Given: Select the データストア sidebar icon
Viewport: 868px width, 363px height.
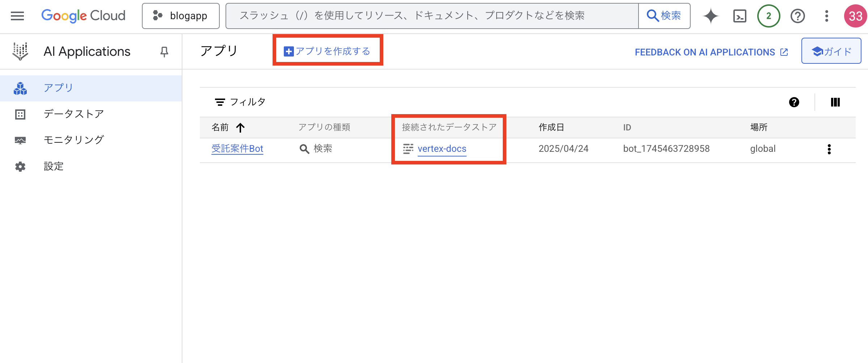Looking at the screenshot, I should [x=20, y=113].
